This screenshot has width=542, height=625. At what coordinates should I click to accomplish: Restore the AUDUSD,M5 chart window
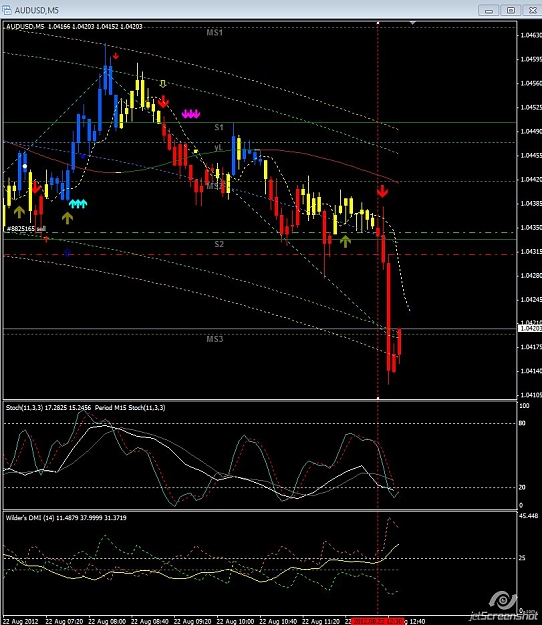click(511, 10)
